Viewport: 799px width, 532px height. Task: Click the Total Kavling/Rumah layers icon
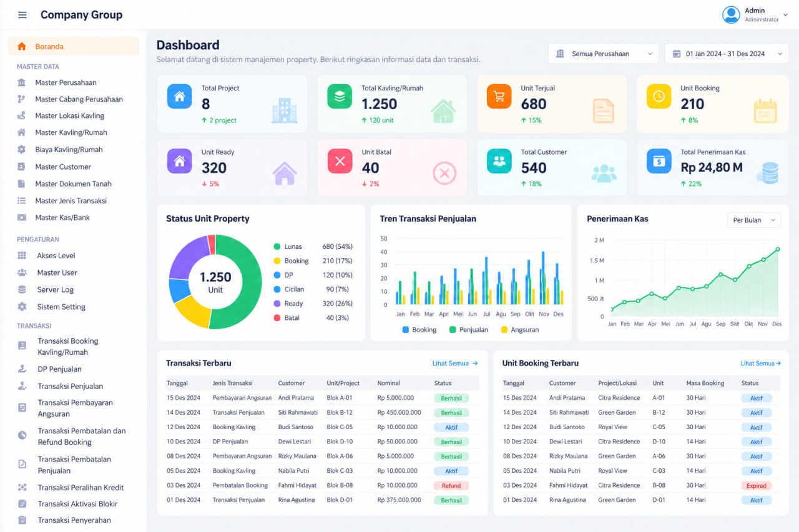coord(340,96)
